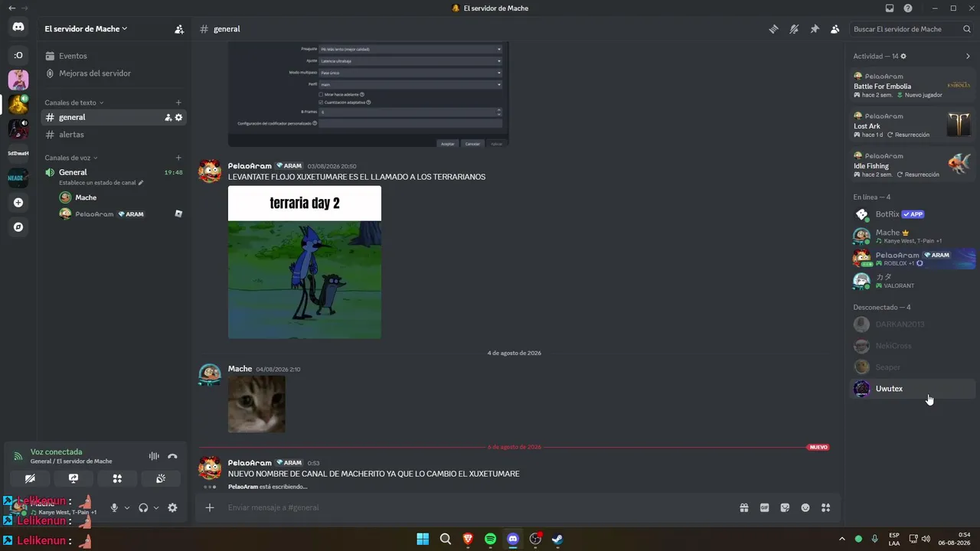The height and width of the screenshot is (551, 980).
Task: Open pinned messages in channel header
Action: (x=815, y=29)
